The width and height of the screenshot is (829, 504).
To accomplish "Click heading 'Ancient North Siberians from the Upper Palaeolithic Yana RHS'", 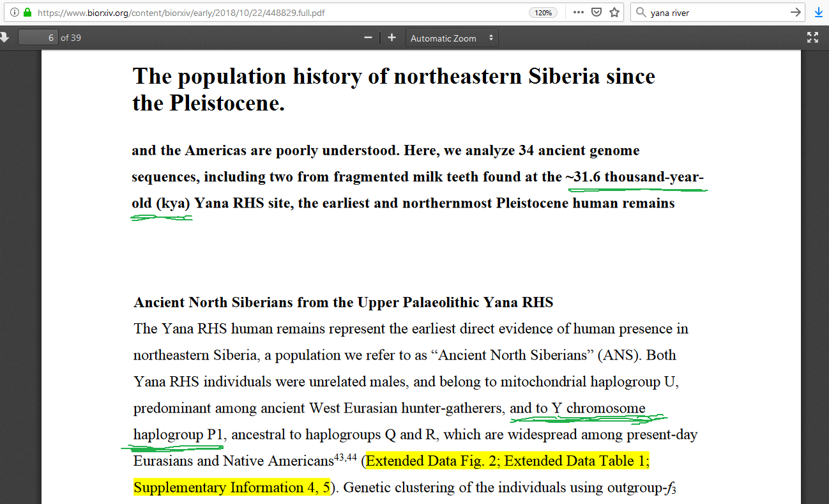I will pos(344,302).
